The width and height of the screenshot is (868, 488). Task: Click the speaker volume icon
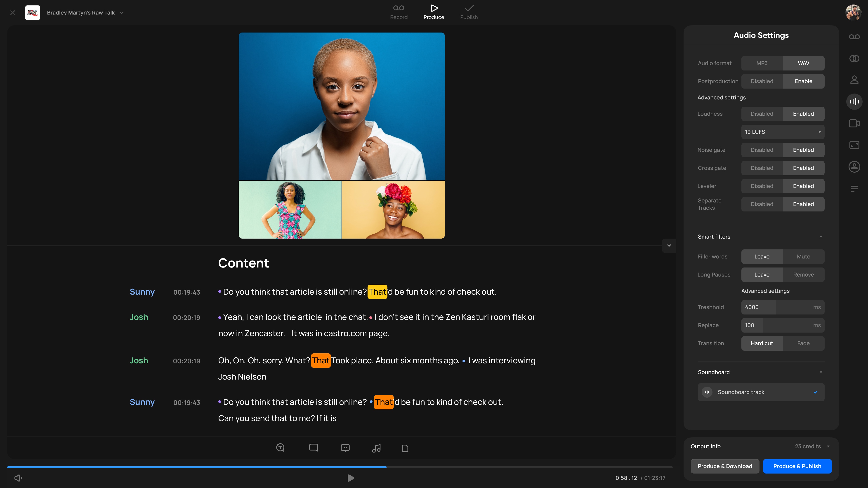click(x=18, y=478)
